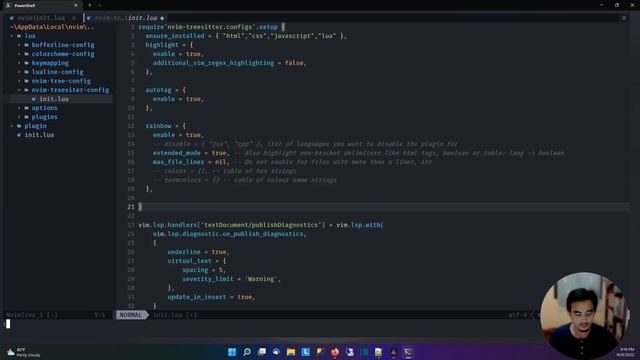Click severity_limit = 'Warning' line

click(231, 279)
